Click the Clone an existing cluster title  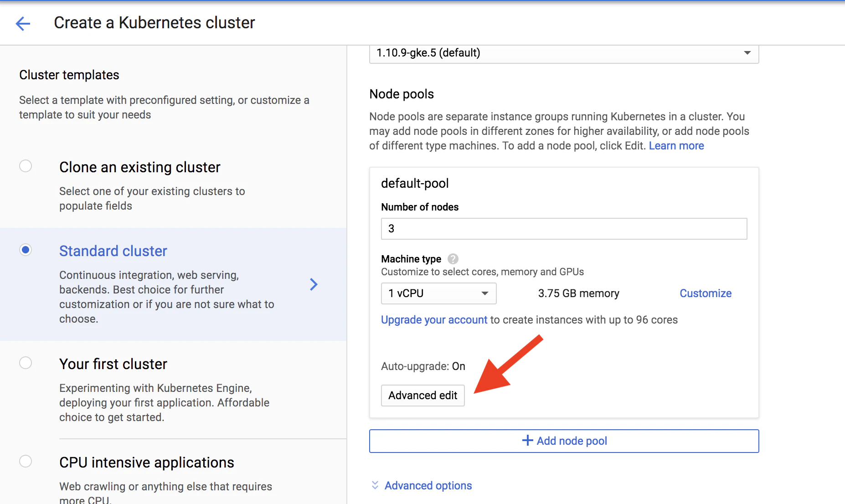pos(139,167)
